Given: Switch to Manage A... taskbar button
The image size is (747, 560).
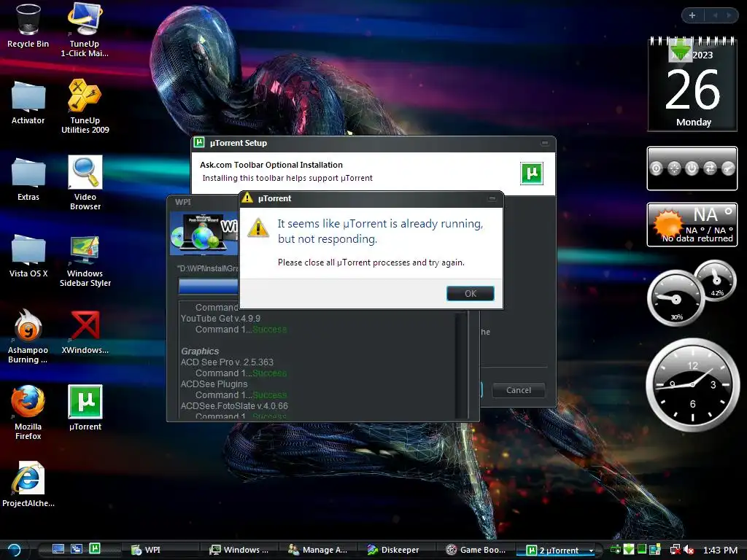Looking at the screenshot, I should [320, 550].
